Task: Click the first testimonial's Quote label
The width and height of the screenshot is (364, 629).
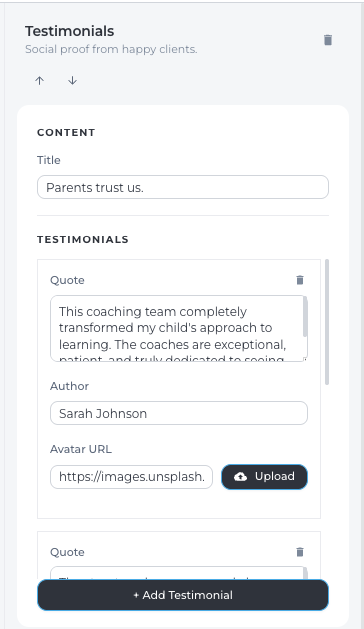Action: click(x=67, y=280)
